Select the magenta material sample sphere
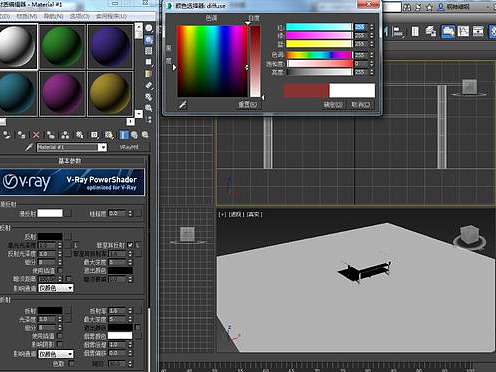The width and height of the screenshot is (496, 372). coord(62,94)
